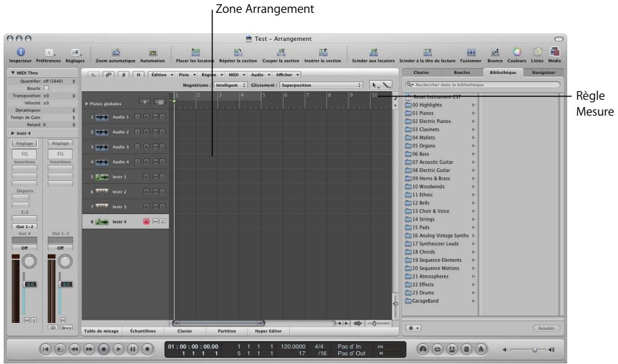The width and height of the screenshot is (618, 364).
Task: Open Glissement Superposition dropdown
Action: [x=321, y=85]
